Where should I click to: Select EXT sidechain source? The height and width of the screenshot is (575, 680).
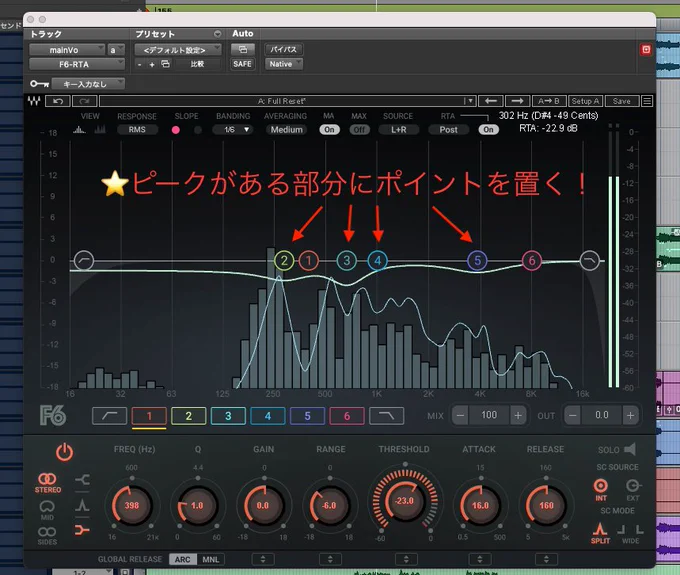[633, 490]
